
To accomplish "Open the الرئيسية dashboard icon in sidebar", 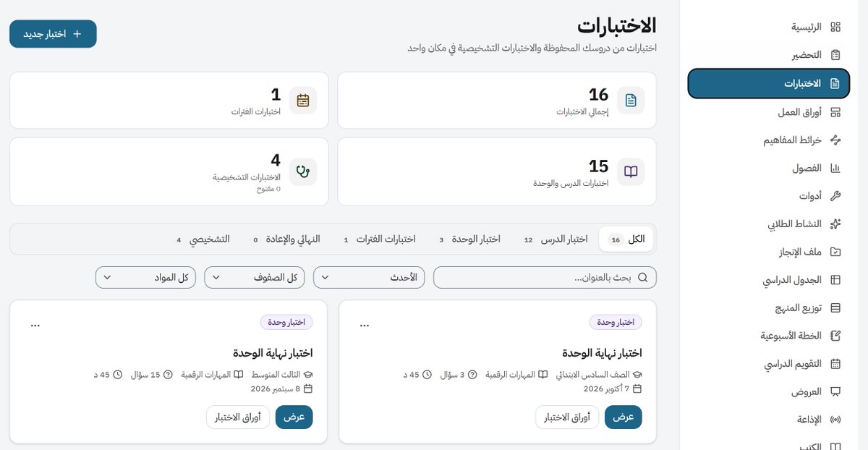I will coord(835,27).
